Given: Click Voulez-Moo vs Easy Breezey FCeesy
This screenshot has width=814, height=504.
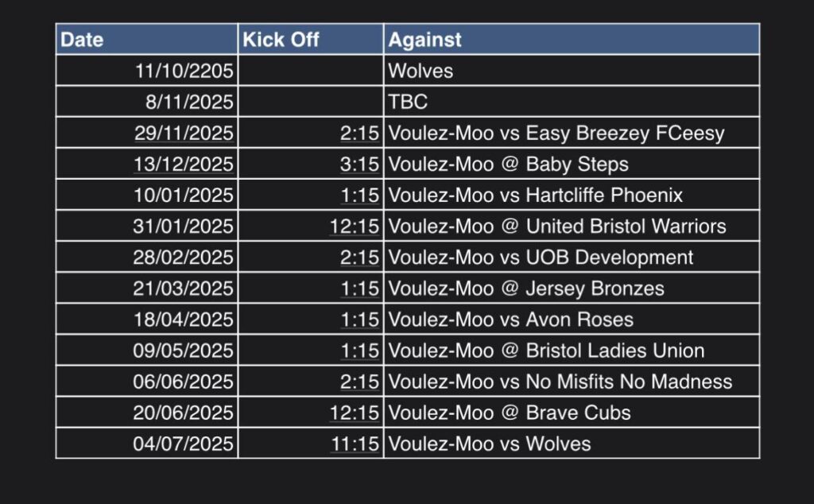Looking at the screenshot, I should point(556,133).
